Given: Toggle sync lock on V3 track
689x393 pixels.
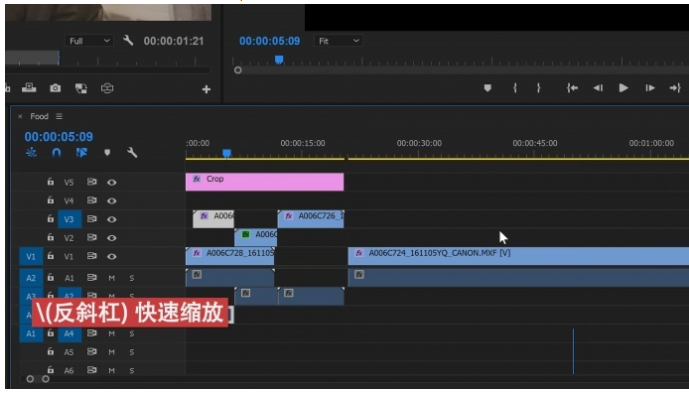Looking at the screenshot, I should (x=91, y=219).
